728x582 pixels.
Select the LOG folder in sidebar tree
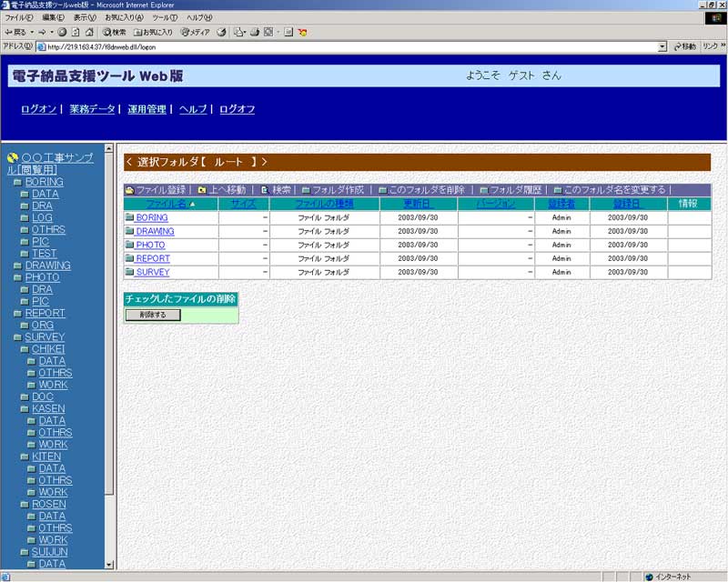[x=42, y=218]
